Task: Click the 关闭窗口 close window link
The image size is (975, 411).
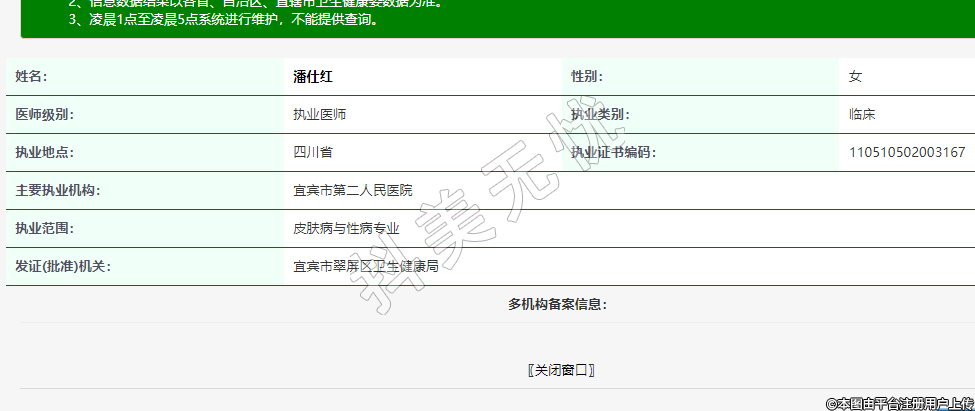Action: point(561,370)
